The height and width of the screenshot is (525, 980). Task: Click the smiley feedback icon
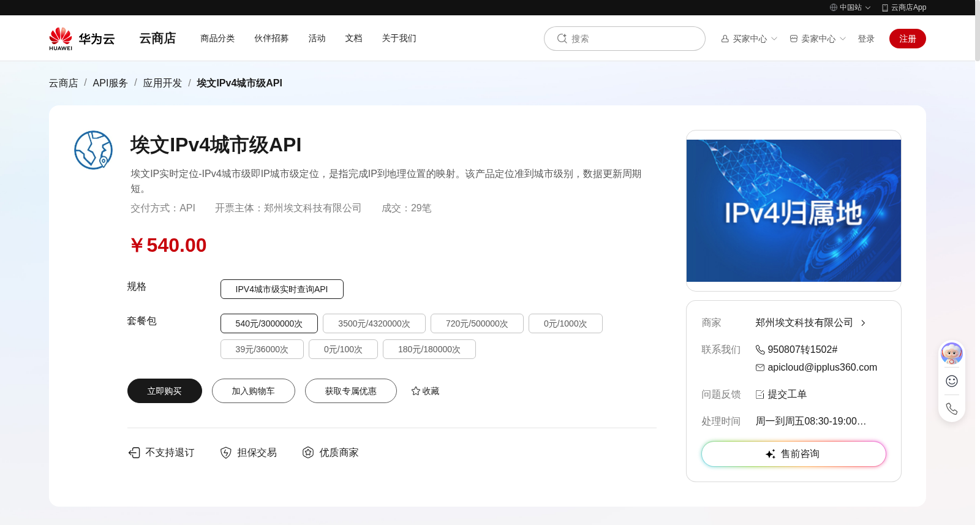951,381
